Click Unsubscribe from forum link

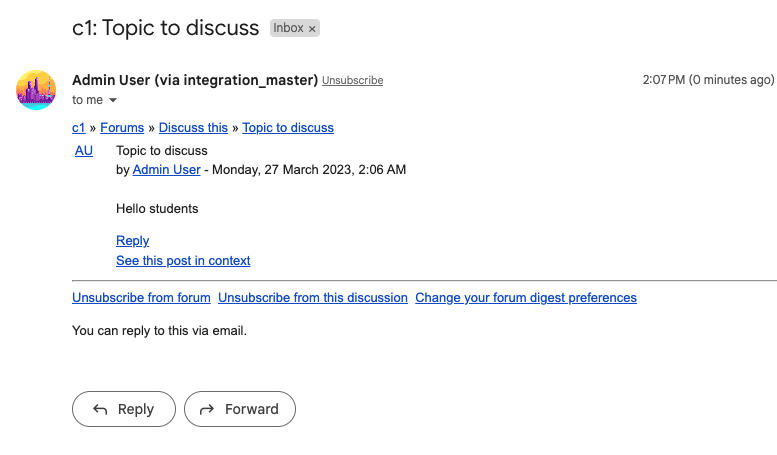click(141, 297)
